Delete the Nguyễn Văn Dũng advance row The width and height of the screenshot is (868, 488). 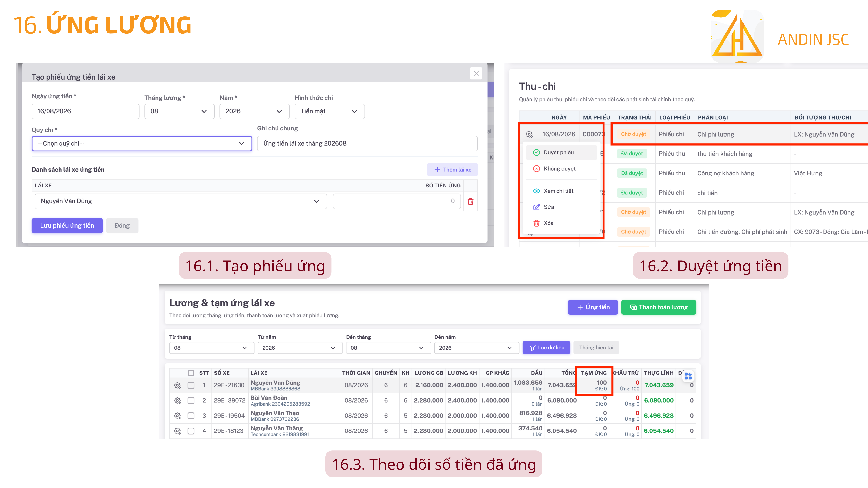click(470, 201)
